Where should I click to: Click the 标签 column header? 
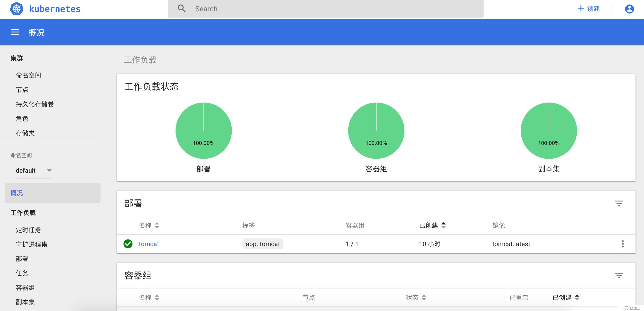point(249,225)
